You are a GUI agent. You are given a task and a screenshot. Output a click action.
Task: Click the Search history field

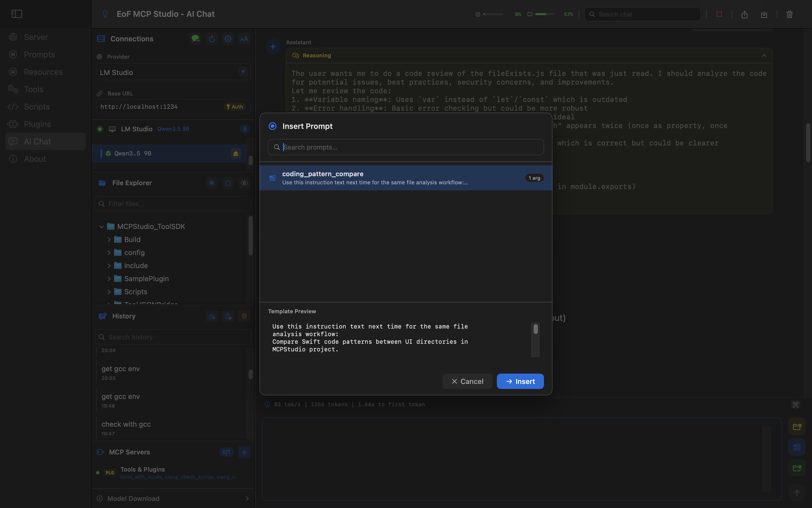pyautogui.click(x=173, y=337)
